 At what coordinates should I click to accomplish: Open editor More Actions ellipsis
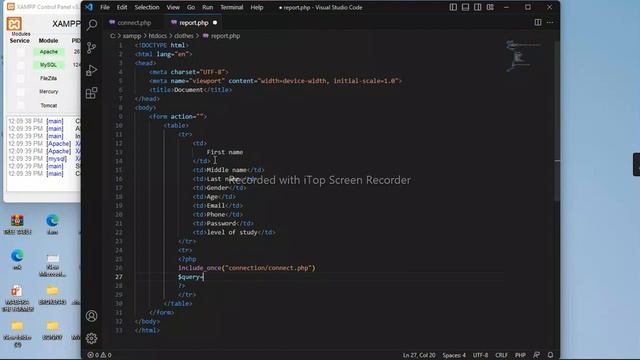pos(550,22)
